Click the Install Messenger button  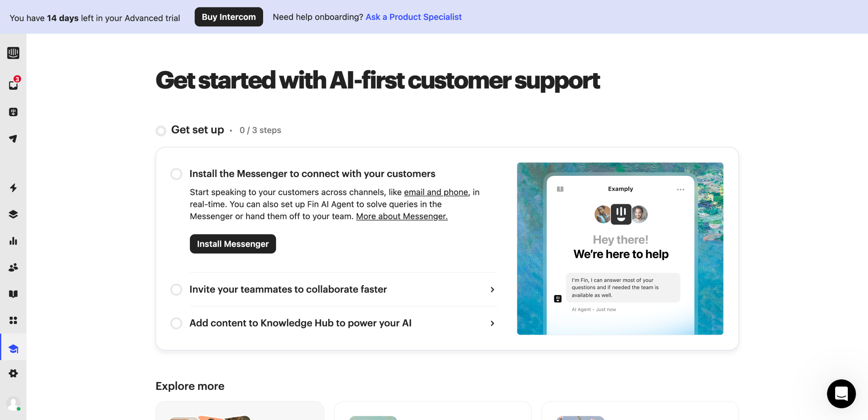coord(233,244)
